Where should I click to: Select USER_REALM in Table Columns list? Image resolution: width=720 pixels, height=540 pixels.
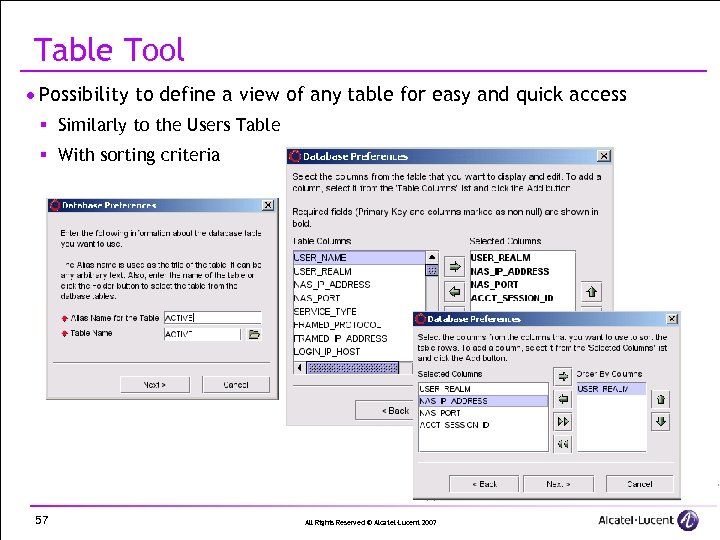click(359, 271)
